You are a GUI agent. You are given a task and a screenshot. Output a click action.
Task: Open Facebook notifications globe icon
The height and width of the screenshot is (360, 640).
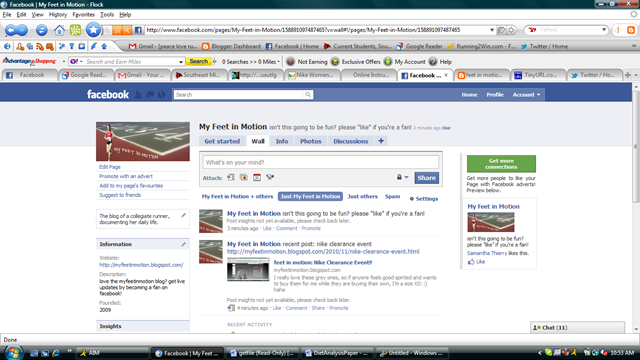(x=162, y=95)
